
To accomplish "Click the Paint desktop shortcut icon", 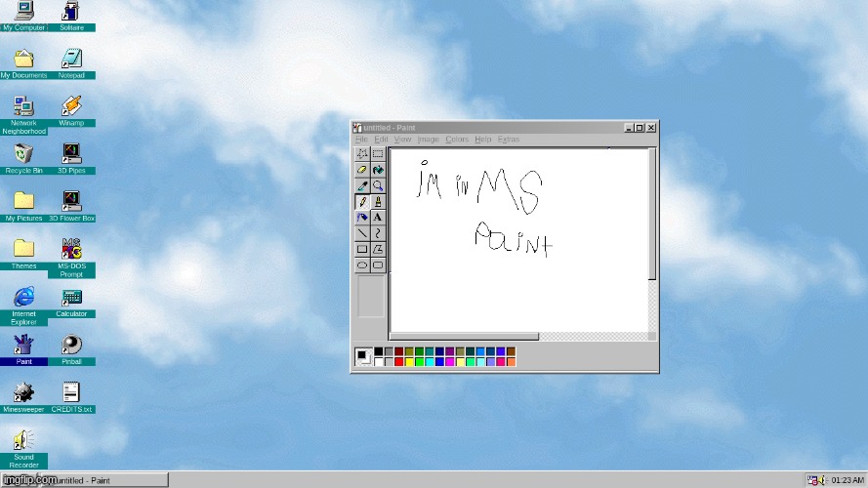I will [23, 349].
